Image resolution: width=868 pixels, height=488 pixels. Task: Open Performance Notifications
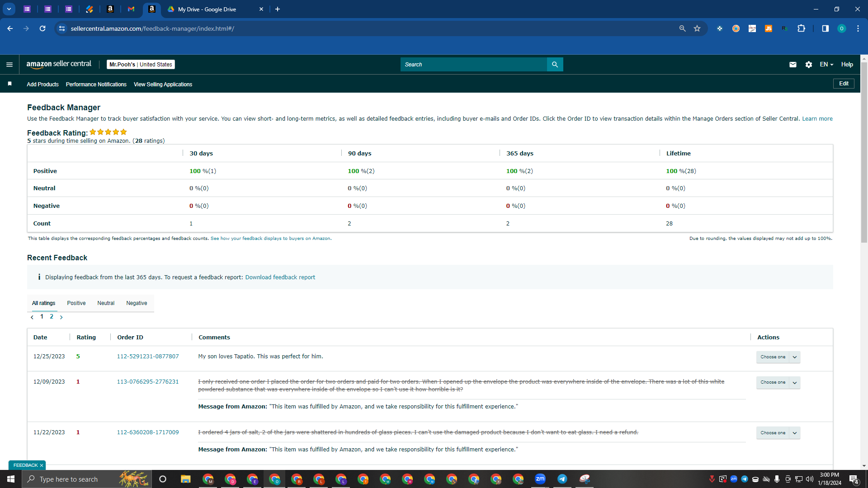[96, 84]
